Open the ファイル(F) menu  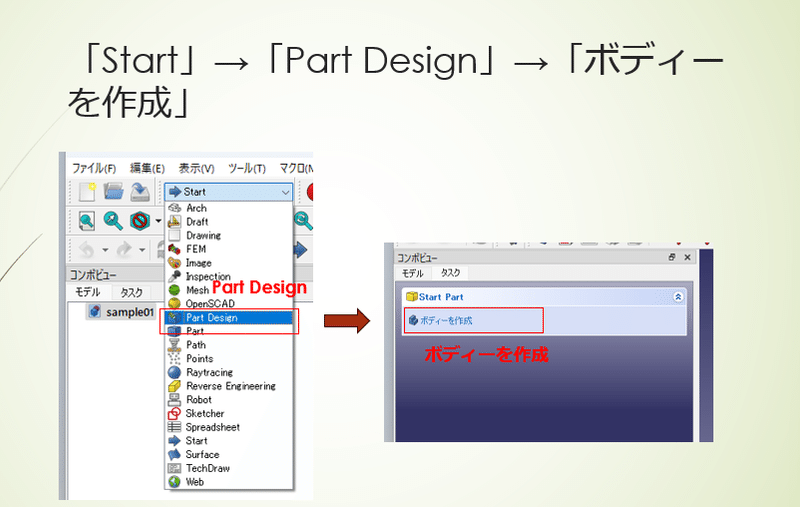pos(94,168)
